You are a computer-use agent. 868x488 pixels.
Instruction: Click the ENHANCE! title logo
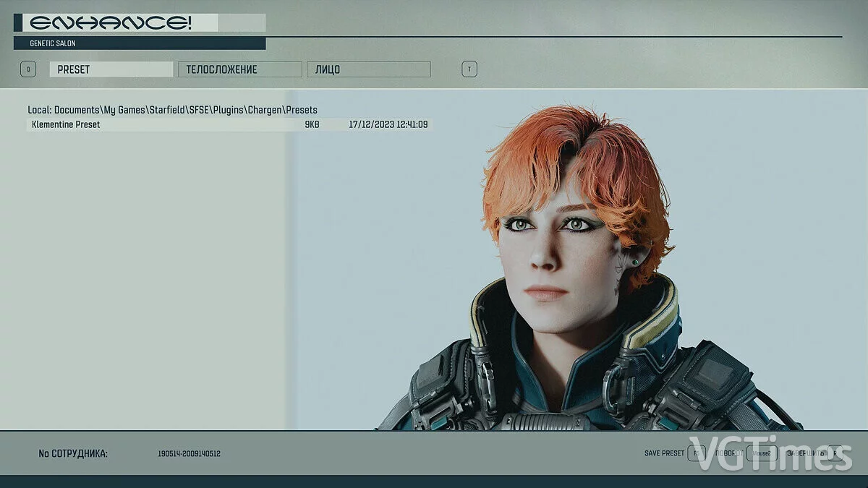pos(110,23)
